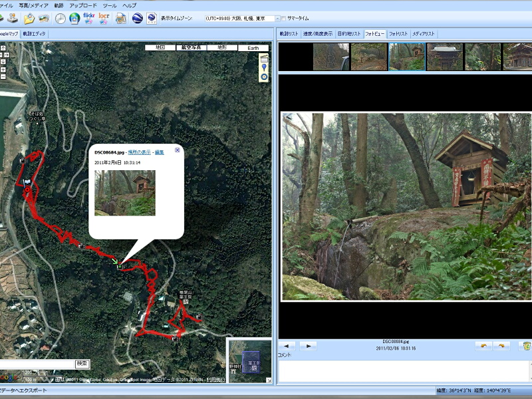Image resolution: width=532 pixels, height=399 pixels.
Task: Click the globe with photo icon
Action: click(74, 19)
